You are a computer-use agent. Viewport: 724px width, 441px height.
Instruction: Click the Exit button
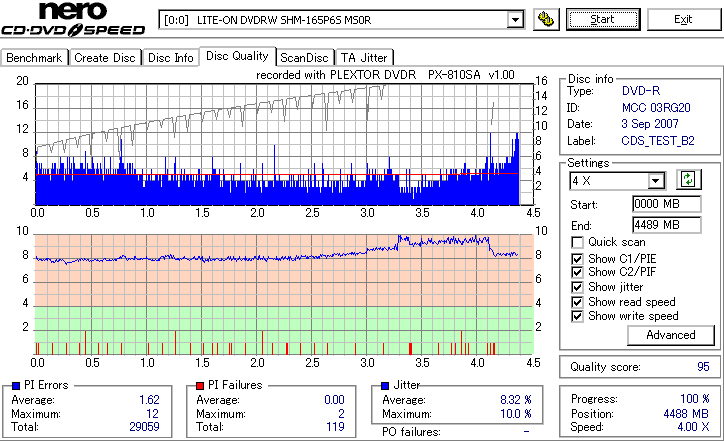(x=683, y=19)
